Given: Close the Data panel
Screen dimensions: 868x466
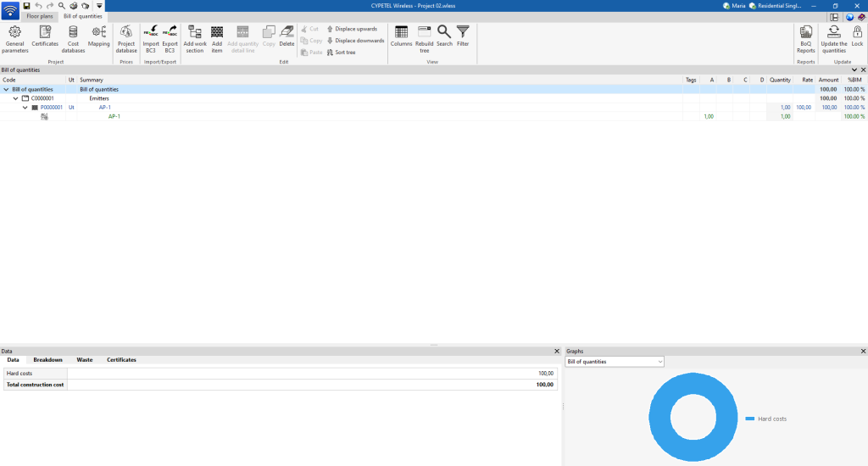Looking at the screenshot, I should tap(557, 351).
